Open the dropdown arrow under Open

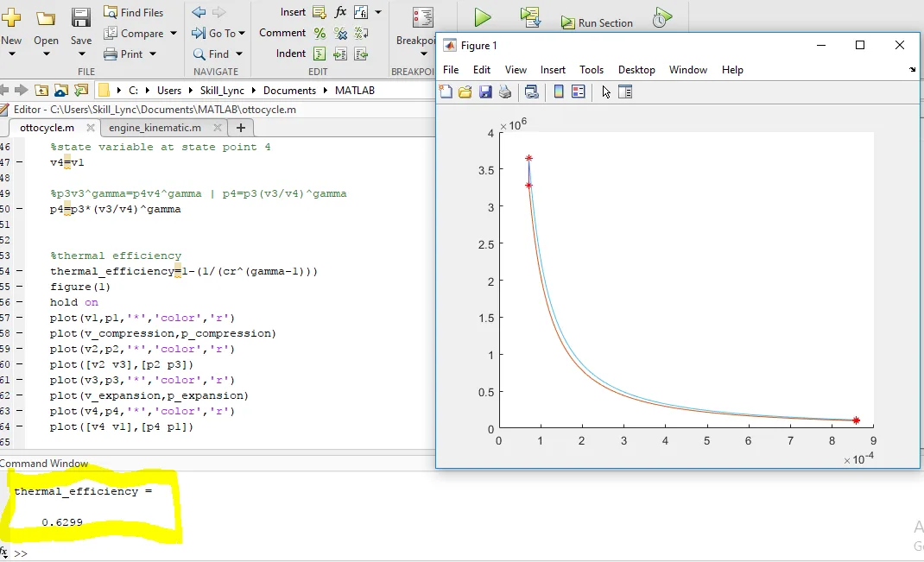46,54
